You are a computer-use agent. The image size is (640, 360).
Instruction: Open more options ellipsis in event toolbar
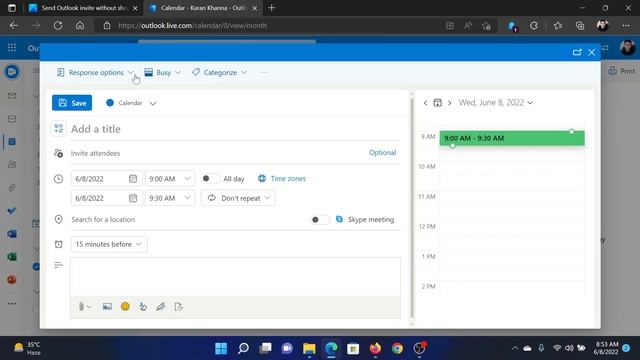coord(264,72)
